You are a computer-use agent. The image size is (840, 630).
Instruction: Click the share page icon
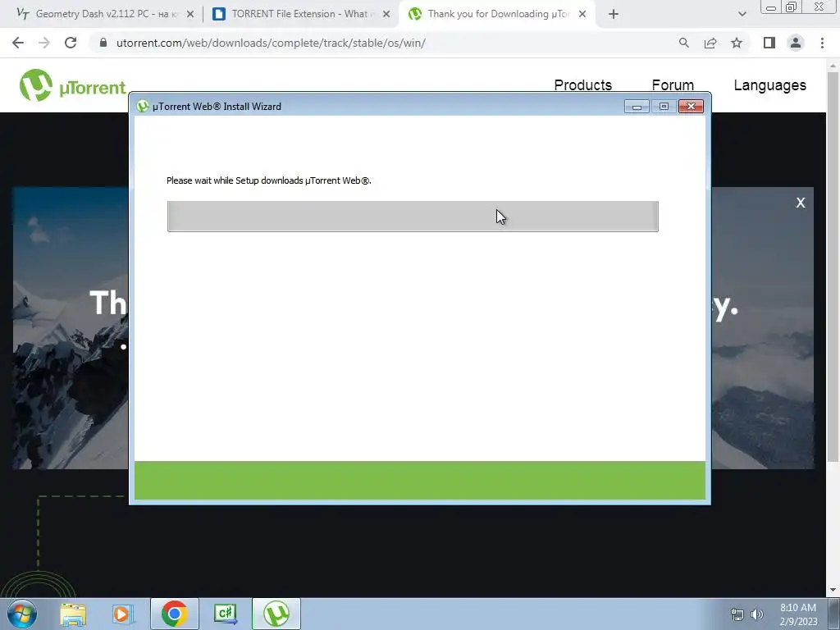(x=710, y=43)
